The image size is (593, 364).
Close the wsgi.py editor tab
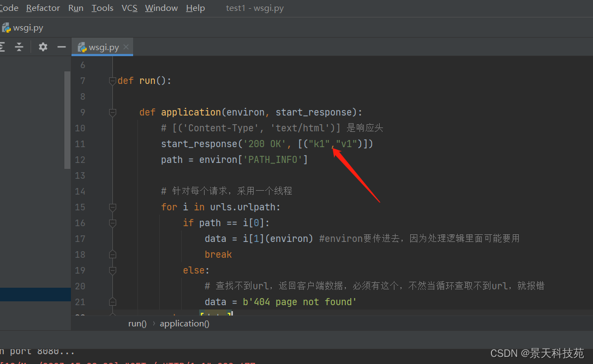click(x=126, y=47)
